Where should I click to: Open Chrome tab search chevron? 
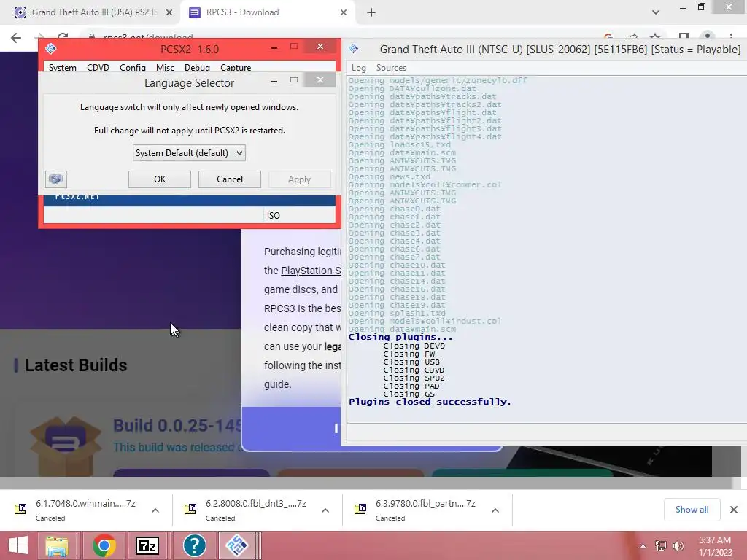click(656, 12)
